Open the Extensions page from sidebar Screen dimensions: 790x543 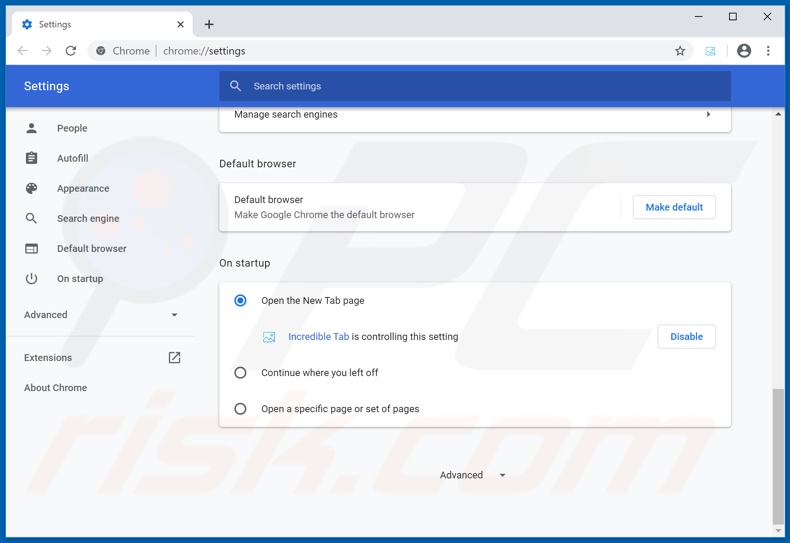[48, 358]
